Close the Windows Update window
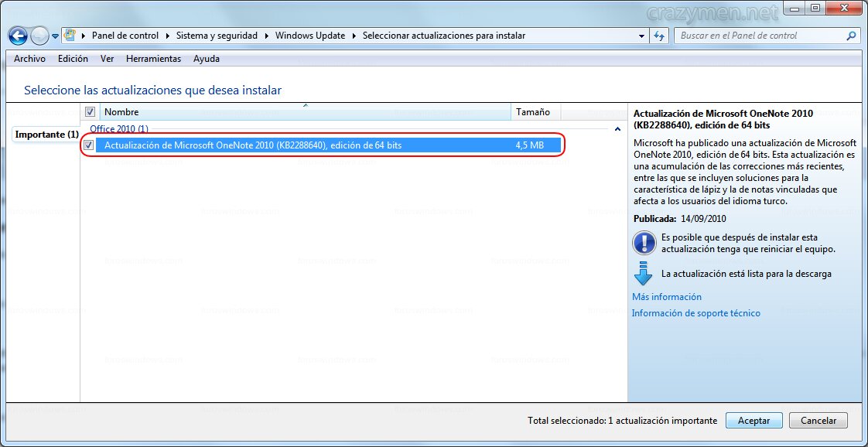 [844, 8]
